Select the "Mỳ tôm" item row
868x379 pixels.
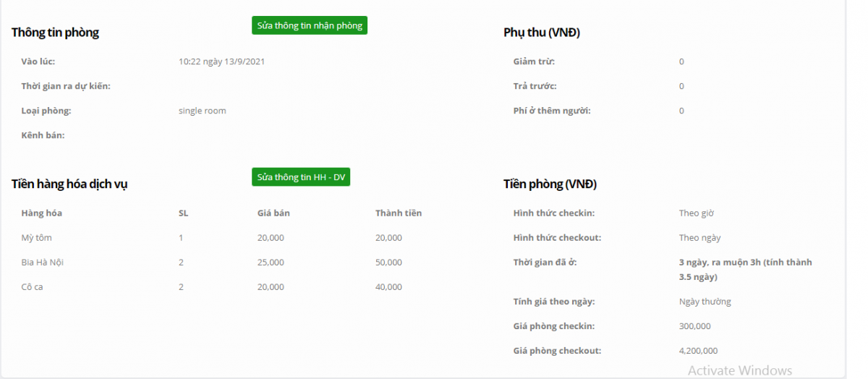(x=37, y=238)
